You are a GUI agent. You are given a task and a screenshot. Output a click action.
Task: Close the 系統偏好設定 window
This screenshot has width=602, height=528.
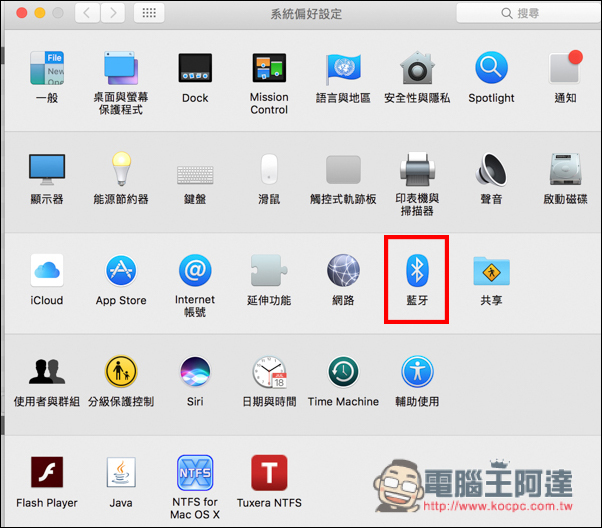point(22,13)
